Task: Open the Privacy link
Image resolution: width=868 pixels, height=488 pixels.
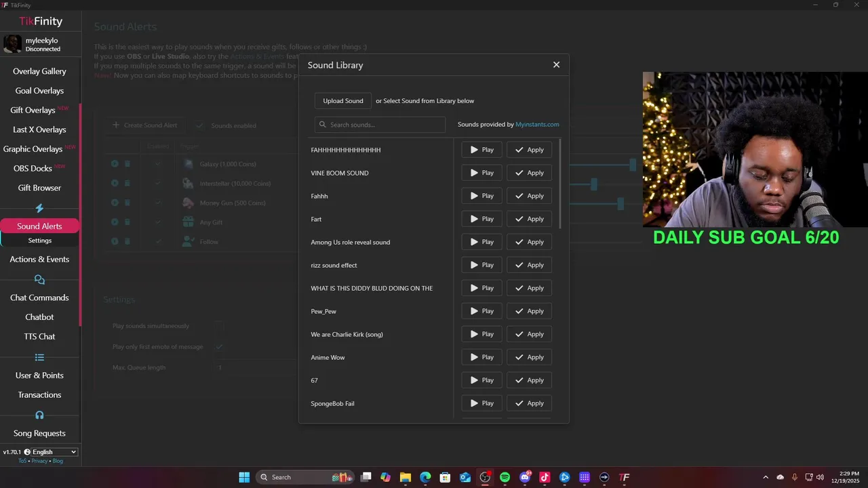Action: pos(39,461)
